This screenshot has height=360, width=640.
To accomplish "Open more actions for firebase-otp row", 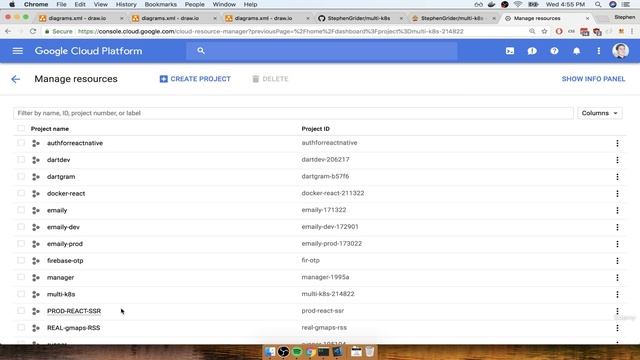I will (617, 260).
